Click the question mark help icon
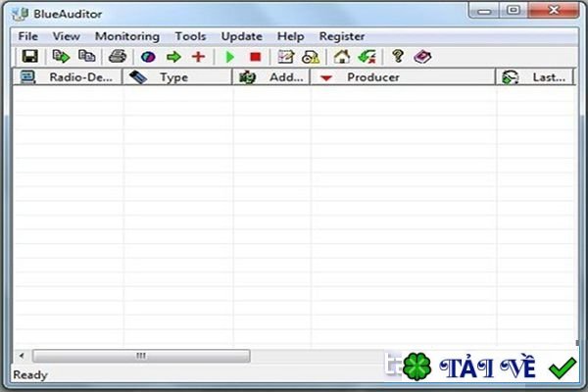 (x=398, y=56)
